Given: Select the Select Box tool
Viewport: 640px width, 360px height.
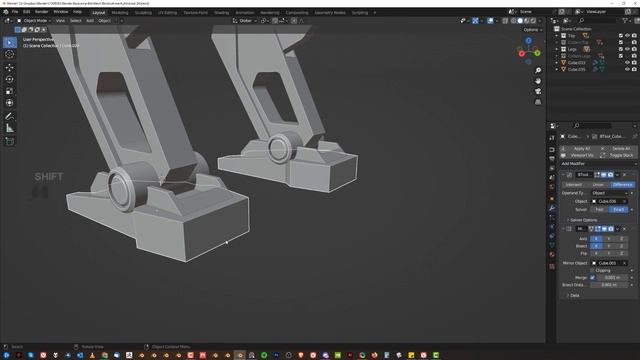Looking at the screenshot, I should tap(10, 42).
